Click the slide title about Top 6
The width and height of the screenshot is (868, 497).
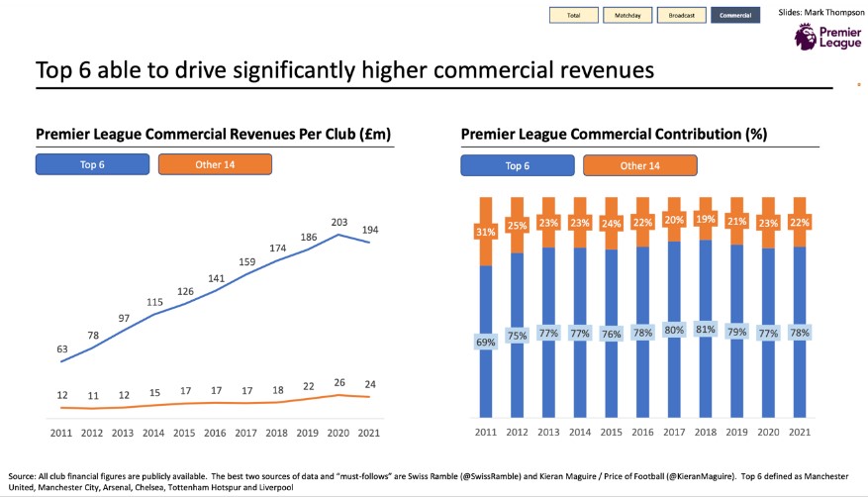[x=344, y=70]
